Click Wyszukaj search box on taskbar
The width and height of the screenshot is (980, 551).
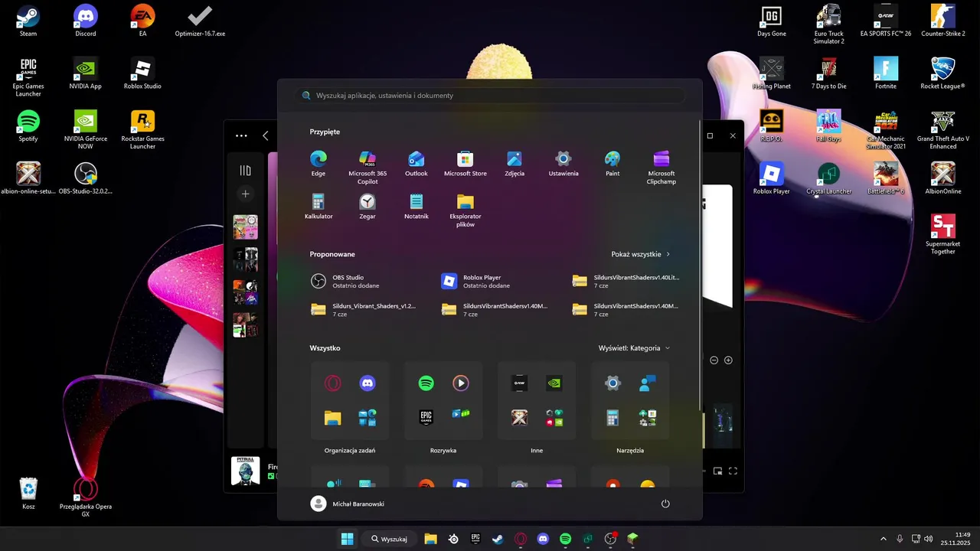pyautogui.click(x=390, y=539)
